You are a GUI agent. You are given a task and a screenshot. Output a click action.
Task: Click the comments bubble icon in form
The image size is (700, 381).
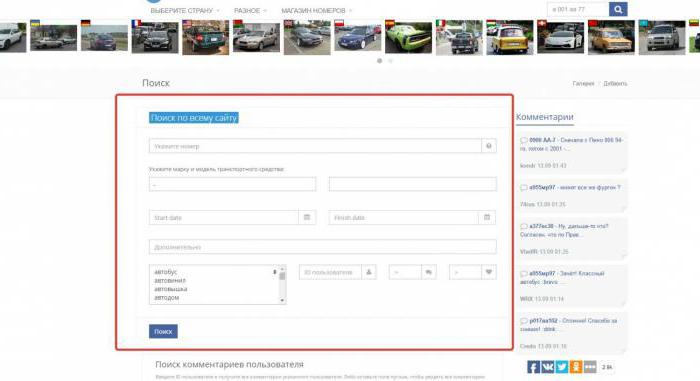click(x=429, y=272)
